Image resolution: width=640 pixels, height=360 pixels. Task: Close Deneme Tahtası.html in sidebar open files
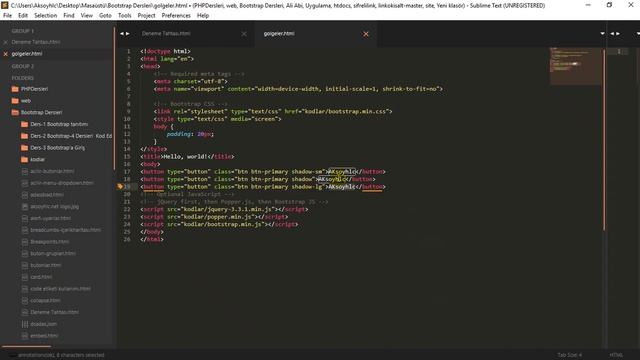5,42
